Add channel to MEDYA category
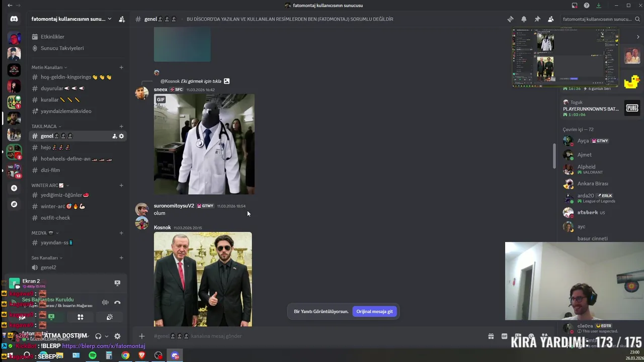This screenshot has width=644, height=362. pos(121,233)
